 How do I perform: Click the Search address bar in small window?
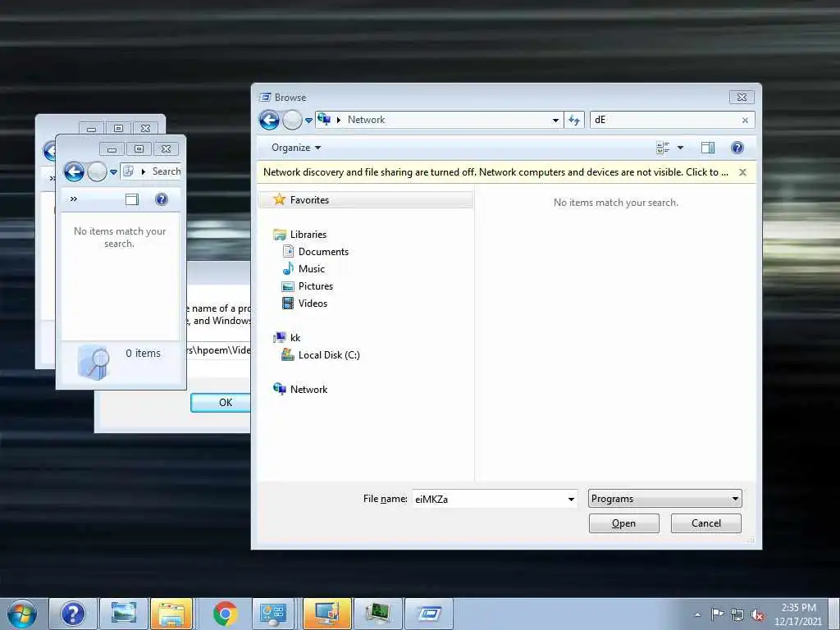click(151, 171)
